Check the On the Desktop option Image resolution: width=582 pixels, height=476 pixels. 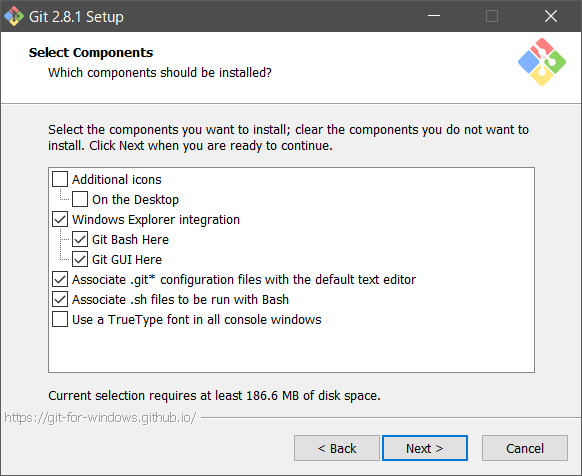[80, 199]
